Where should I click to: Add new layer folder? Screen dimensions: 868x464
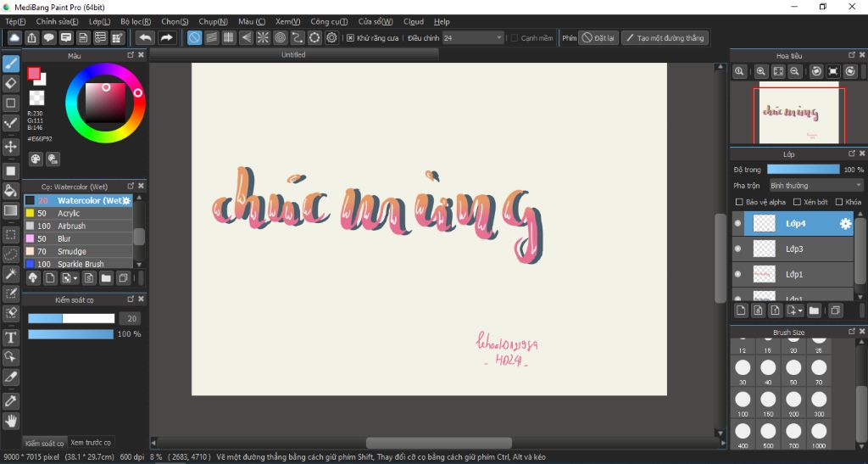pyautogui.click(x=814, y=310)
